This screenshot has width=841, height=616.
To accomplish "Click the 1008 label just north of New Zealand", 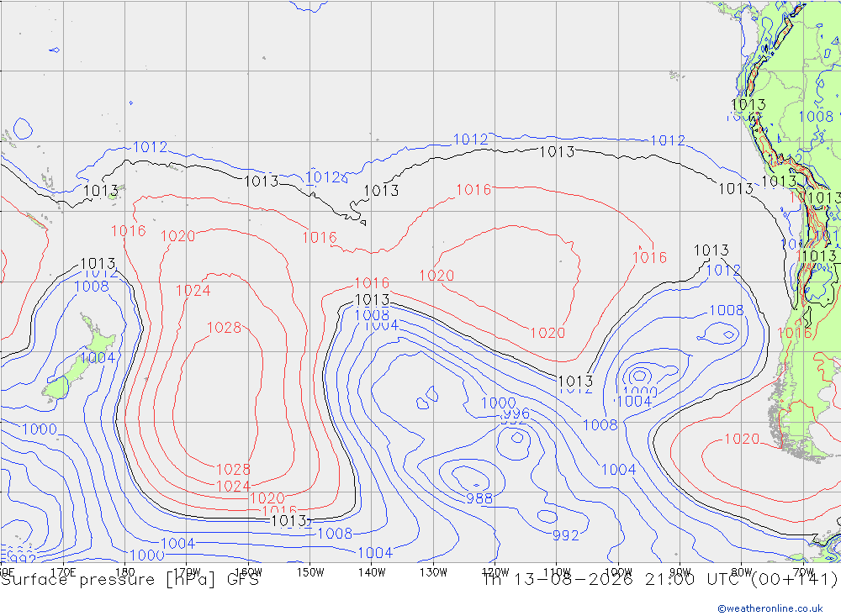I will (92, 287).
